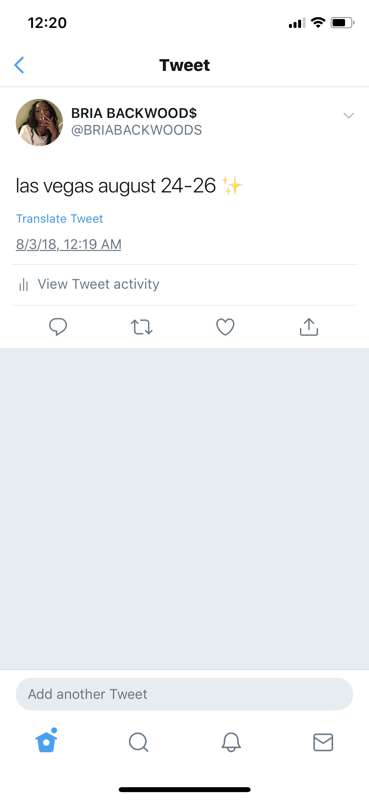This screenshot has height=800, width=369.
Task: Open BRIA BACKWOOD$ profile picture
Action: tap(39, 122)
